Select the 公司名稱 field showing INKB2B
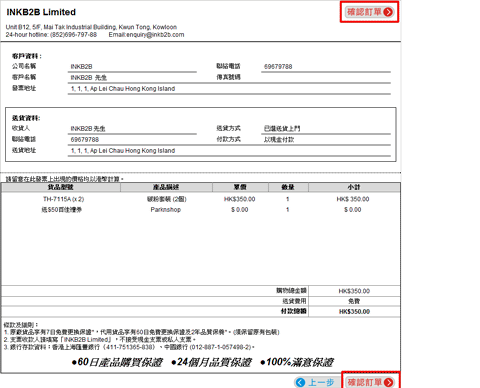 point(132,67)
